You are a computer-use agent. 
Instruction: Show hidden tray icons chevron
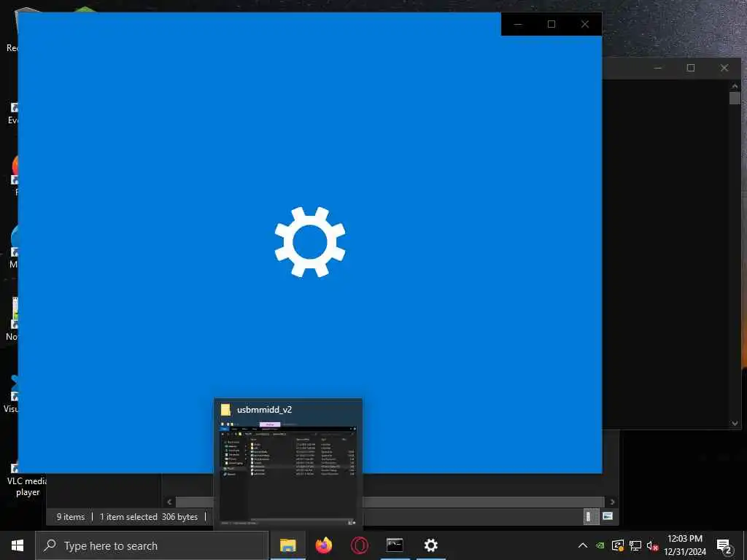click(x=583, y=545)
